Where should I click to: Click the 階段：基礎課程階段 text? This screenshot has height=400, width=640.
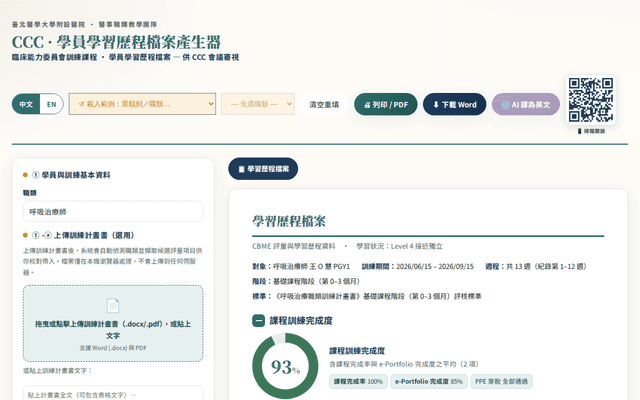coord(306,281)
